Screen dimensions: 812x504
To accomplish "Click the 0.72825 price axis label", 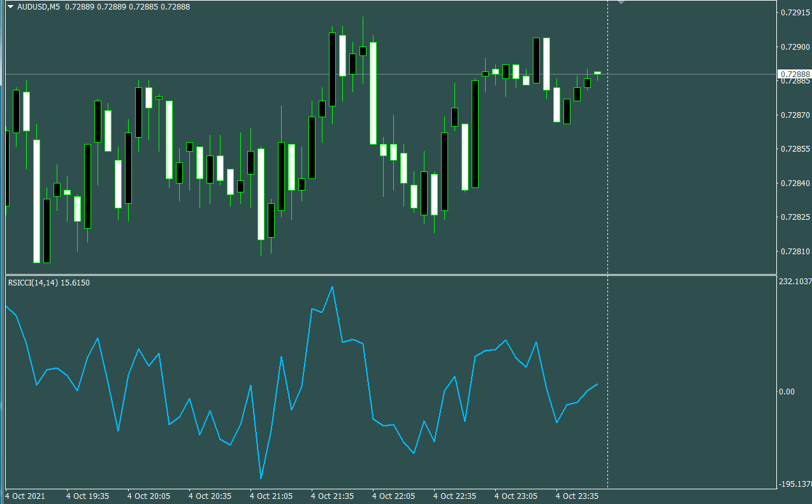I will coord(795,218).
